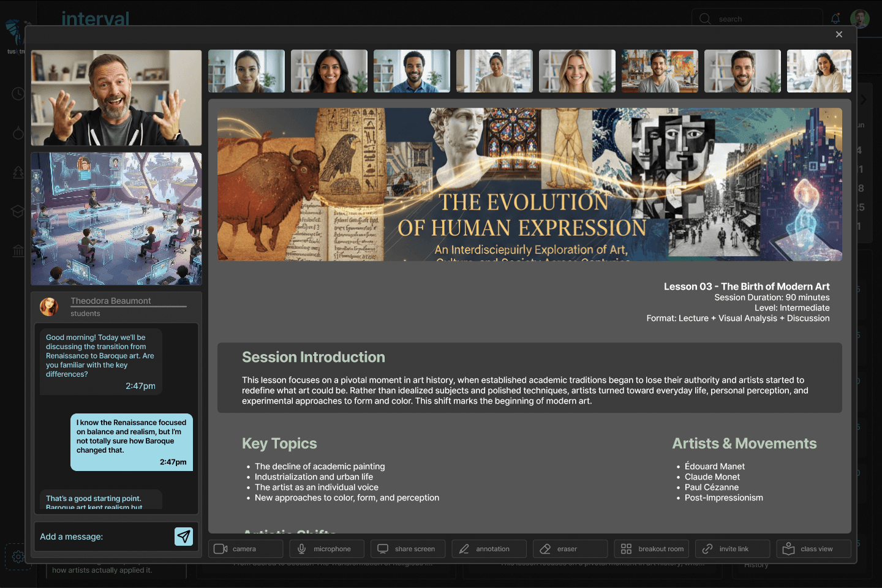Select blonde woman participant thumbnail
Screen dimensions: 882x588
577,71
